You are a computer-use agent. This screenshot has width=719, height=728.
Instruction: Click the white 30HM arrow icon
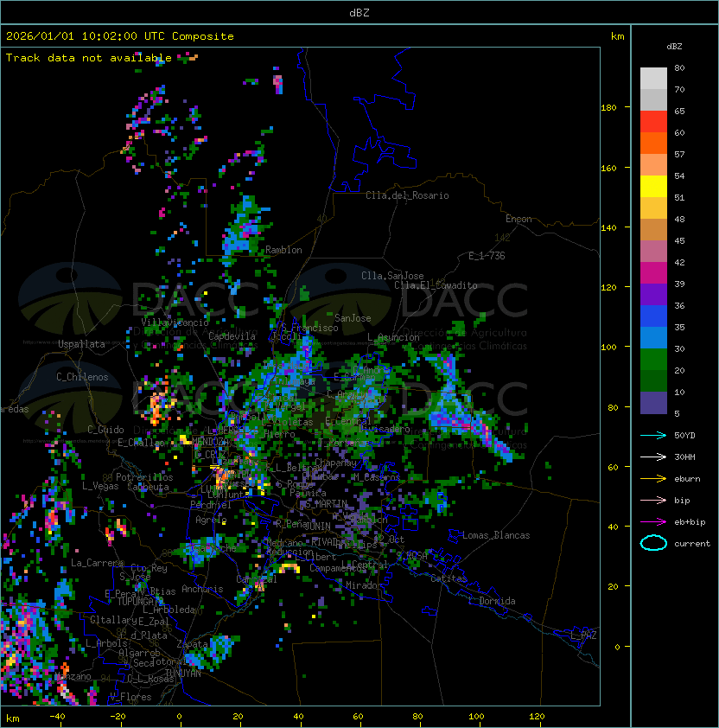tap(653, 457)
